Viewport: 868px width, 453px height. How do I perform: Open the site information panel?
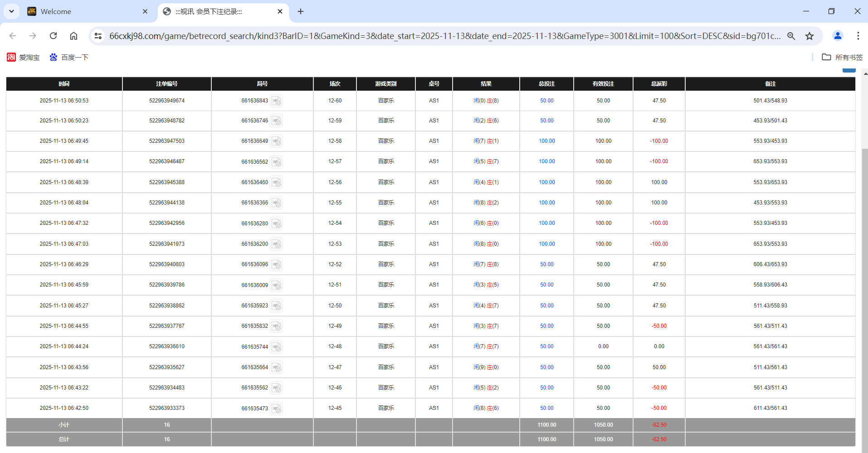[98, 36]
